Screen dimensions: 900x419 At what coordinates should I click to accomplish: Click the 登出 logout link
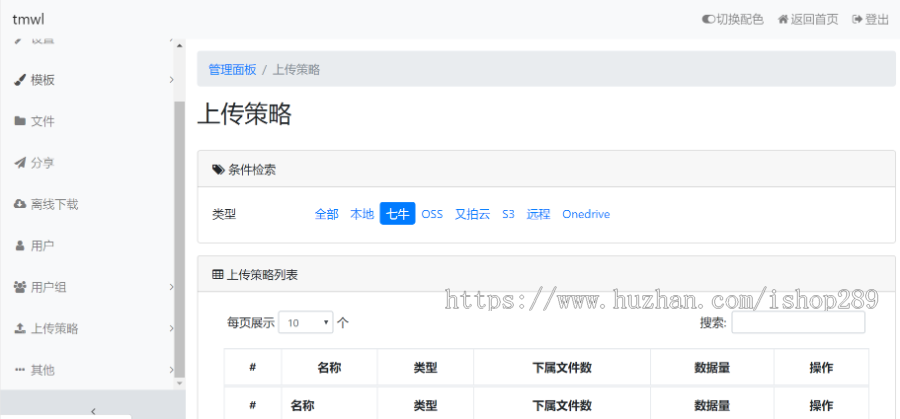[x=871, y=20]
